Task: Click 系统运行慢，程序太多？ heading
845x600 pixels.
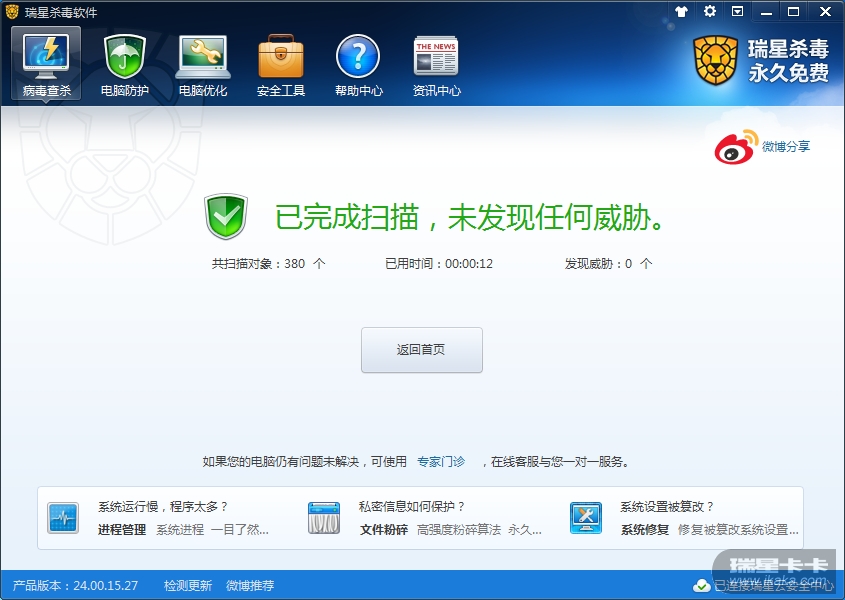Action: 163,506
